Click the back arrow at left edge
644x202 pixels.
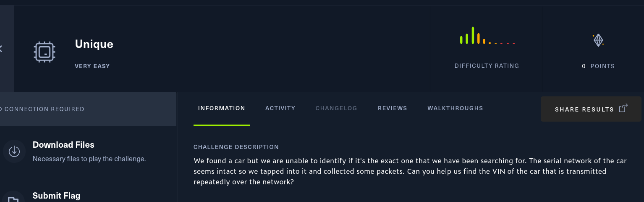point(1,49)
